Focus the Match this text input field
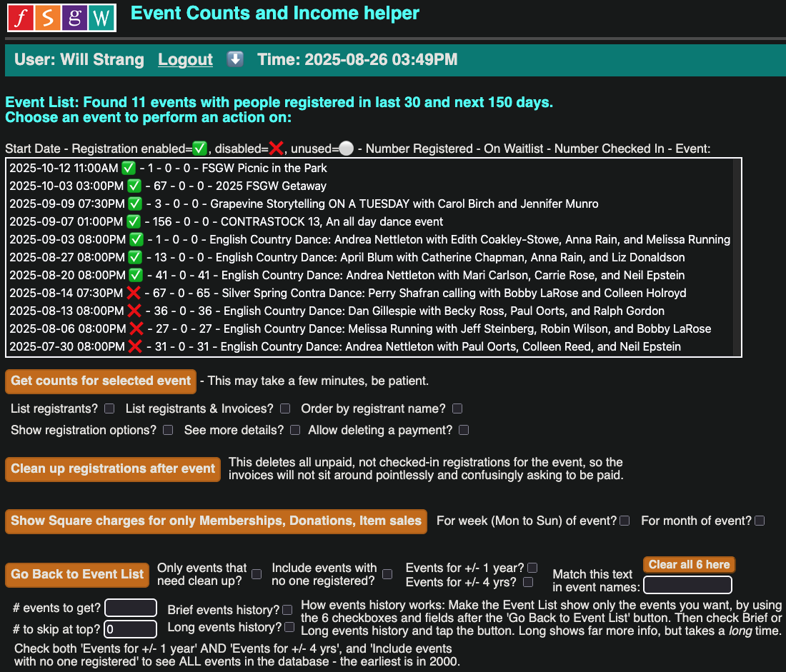 [687, 586]
